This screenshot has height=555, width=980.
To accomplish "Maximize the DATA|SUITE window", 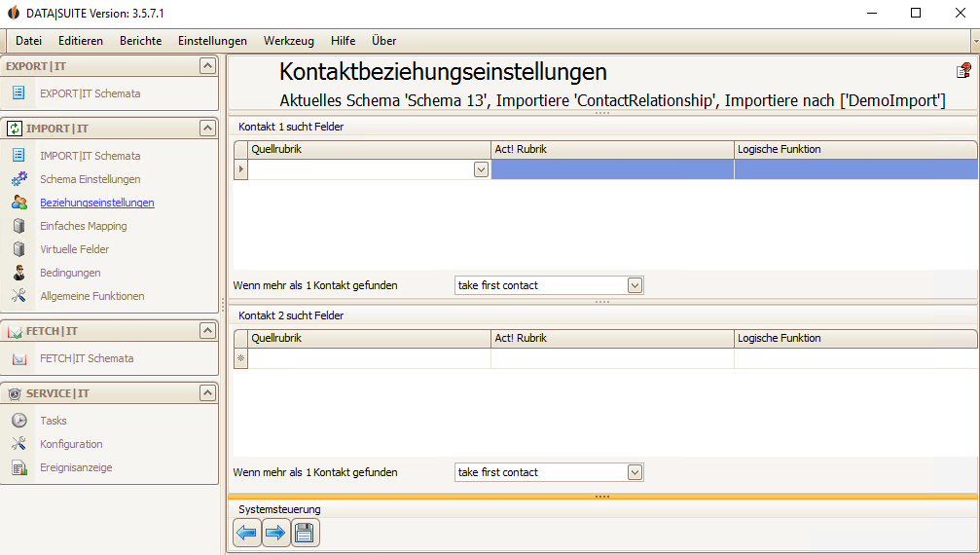I will tap(916, 13).
